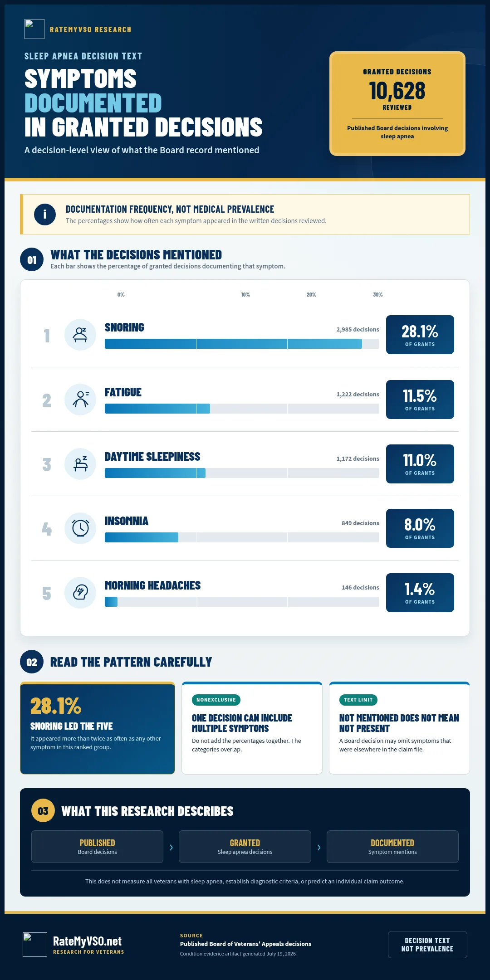Click the RateMyVSO Research logo at top
The width and height of the screenshot is (490, 980).
pyautogui.click(x=34, y=29)
